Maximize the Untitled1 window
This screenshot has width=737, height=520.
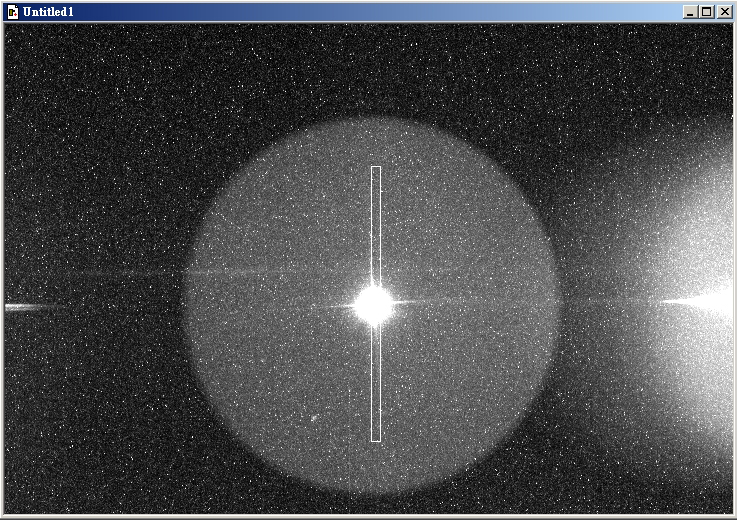pyautogui.click(x=706, y=11)
